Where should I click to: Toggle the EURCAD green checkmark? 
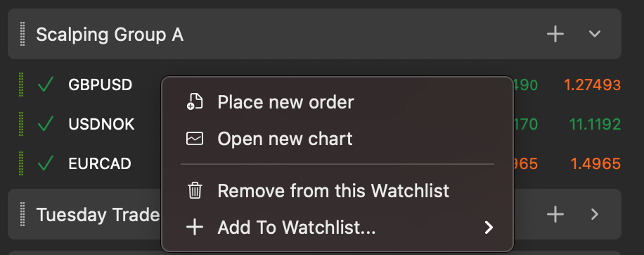(45, 163)
